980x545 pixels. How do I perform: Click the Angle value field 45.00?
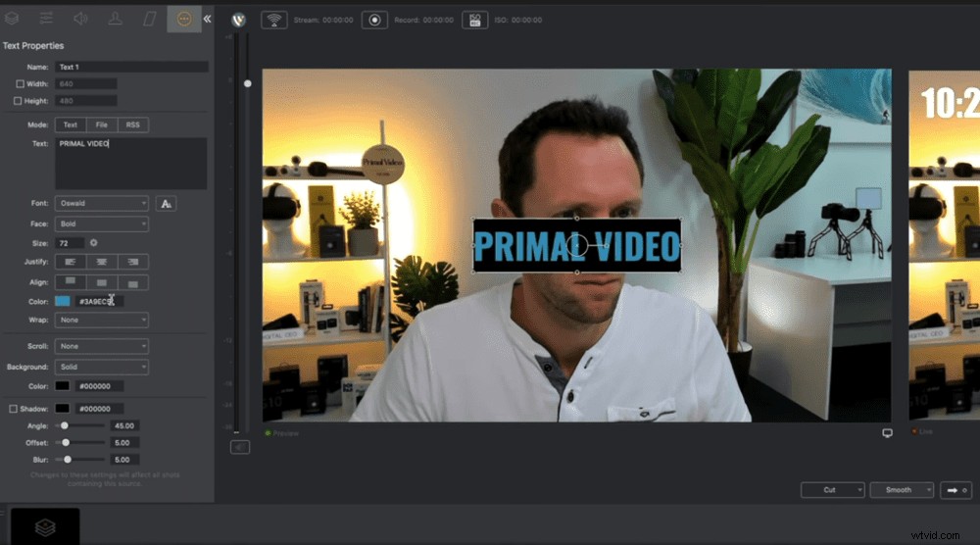[124, 425]
